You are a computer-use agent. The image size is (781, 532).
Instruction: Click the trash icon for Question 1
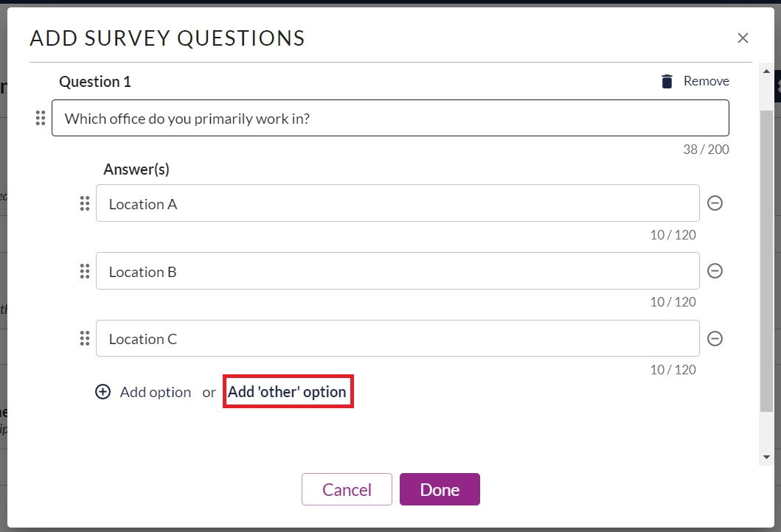pos(667,81)
